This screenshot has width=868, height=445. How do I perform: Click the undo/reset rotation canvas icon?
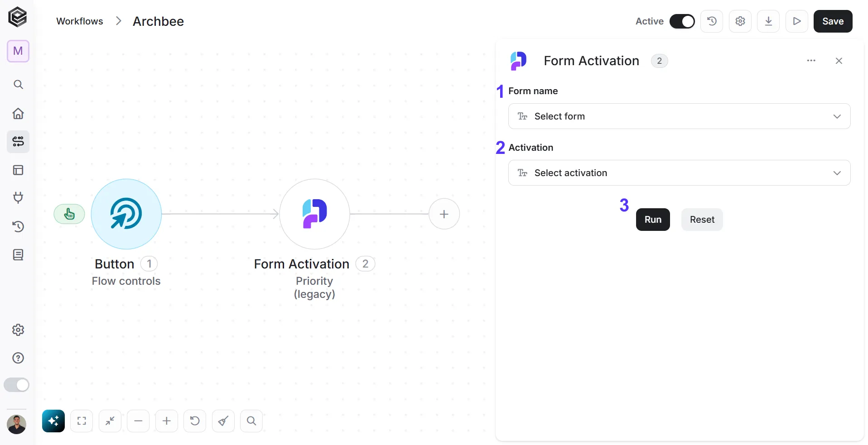tap(195, 421)
